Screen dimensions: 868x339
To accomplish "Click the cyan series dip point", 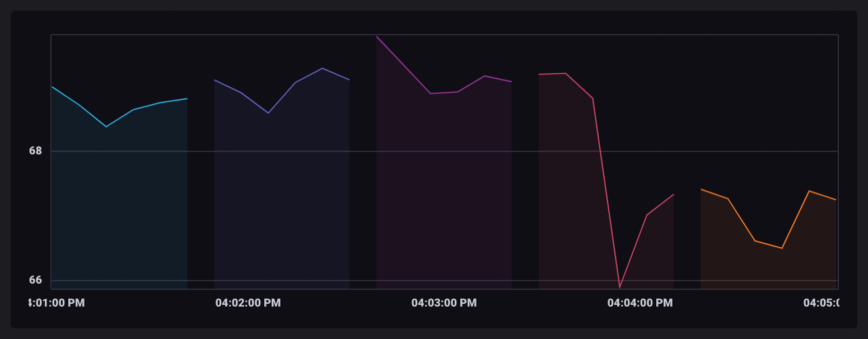I will [x=106, y=126].
